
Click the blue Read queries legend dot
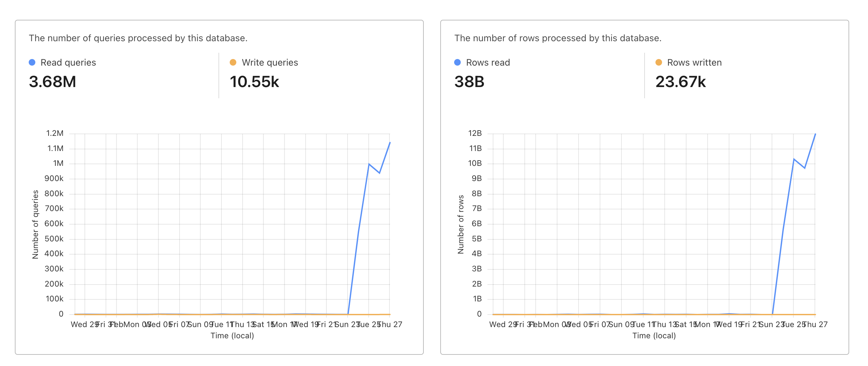point(32,62)
